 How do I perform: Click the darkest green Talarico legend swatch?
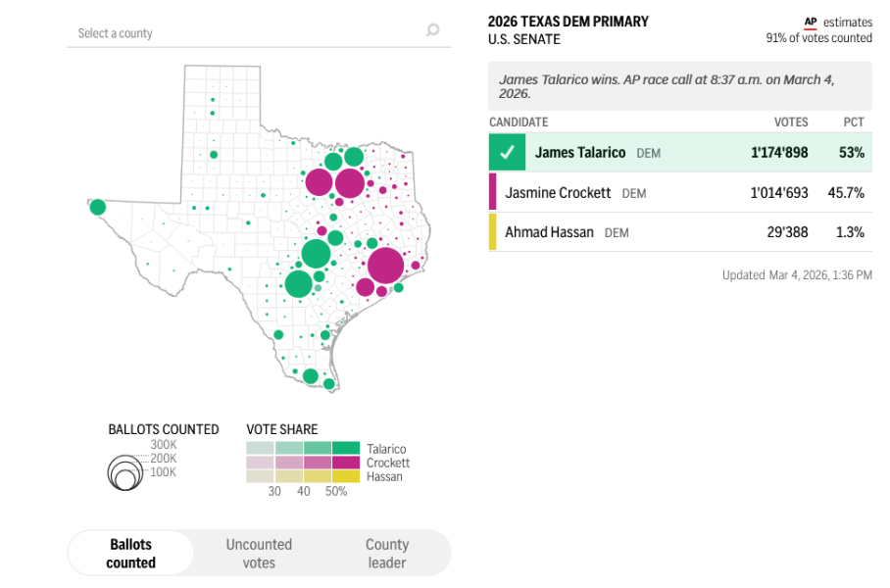coord(346,448)
